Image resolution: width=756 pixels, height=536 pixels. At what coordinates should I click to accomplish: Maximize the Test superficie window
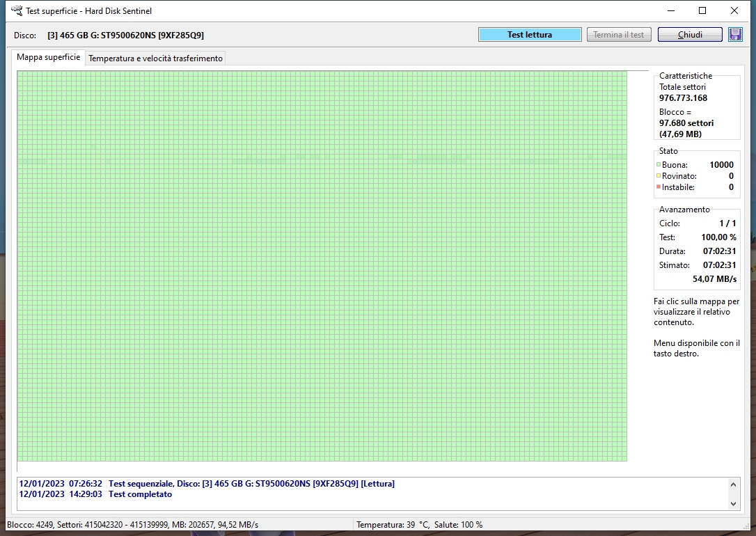click(x=702, y=10)
